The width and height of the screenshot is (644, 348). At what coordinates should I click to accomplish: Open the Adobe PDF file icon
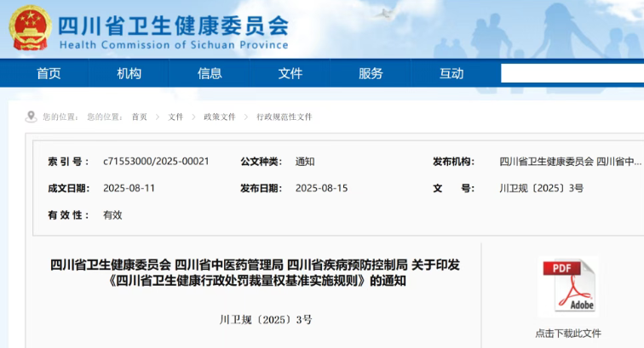(568, 287)
